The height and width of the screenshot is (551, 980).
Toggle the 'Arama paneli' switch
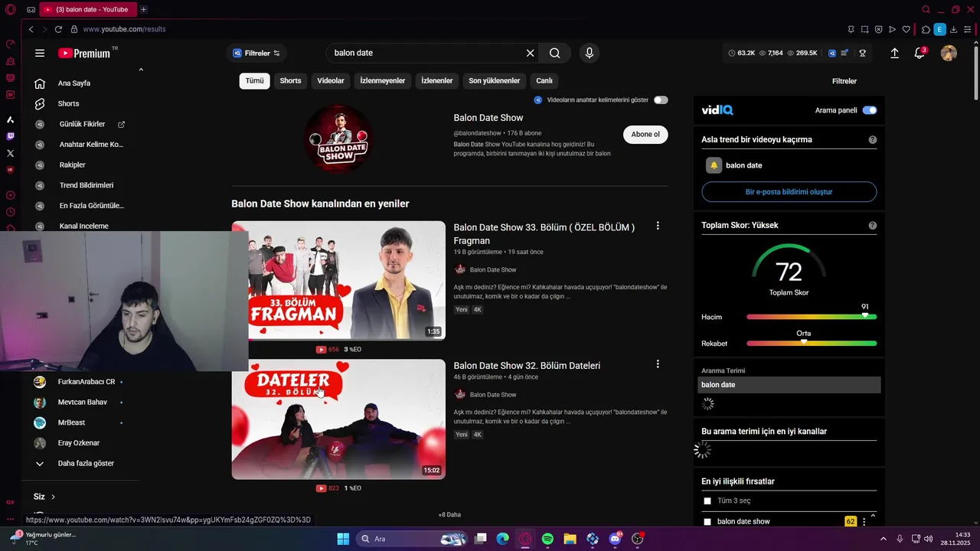870,110
